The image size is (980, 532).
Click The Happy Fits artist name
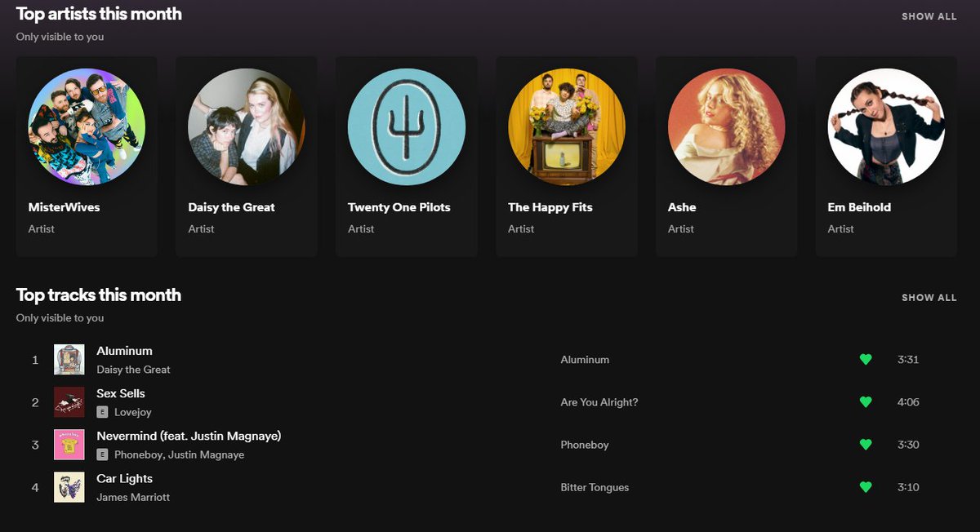coord(550,207)
